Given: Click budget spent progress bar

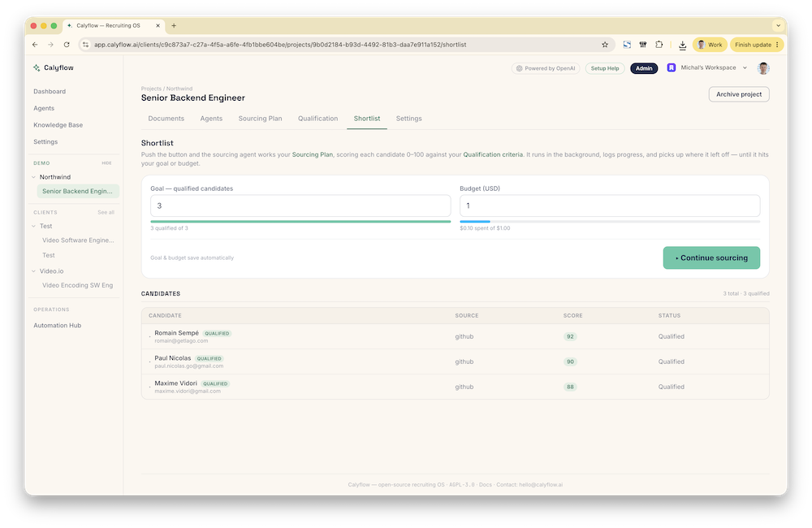Looking at the screenshot, I should (610, 222).
